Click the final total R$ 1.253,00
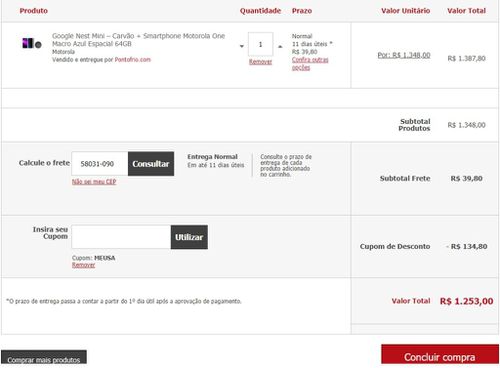Image resolution: width=500 pixels, height=368 pixels. click(466, 301)
